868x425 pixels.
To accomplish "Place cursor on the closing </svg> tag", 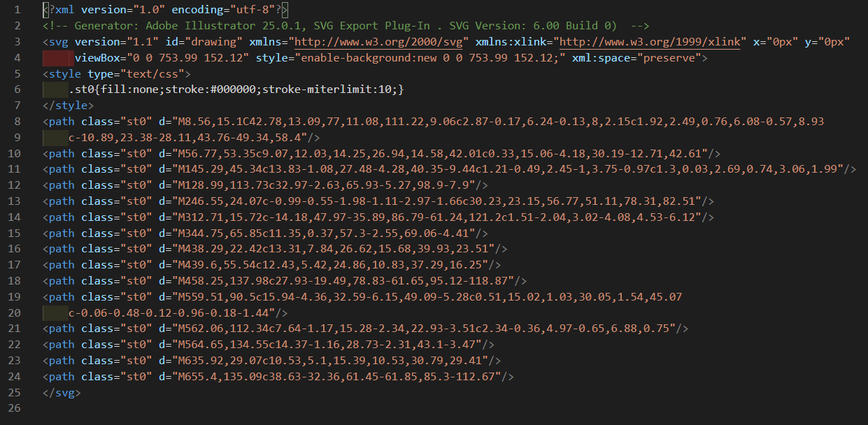I will (x=62, y=393).
